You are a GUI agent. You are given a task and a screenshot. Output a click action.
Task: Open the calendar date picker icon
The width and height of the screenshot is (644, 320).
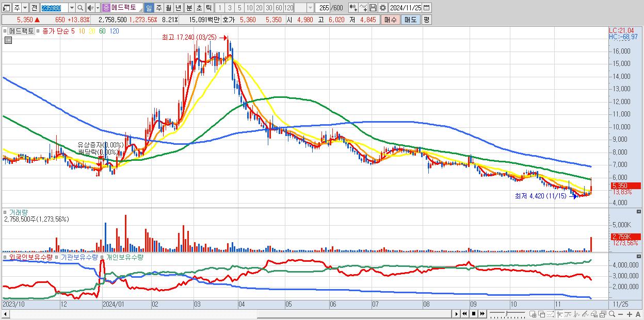click(427, 8)
